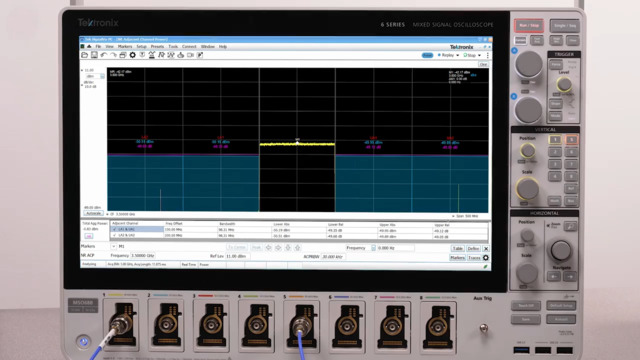This screenshot has width=640, height=360.
Task: Click the Math hardware button
Action: 555,201
